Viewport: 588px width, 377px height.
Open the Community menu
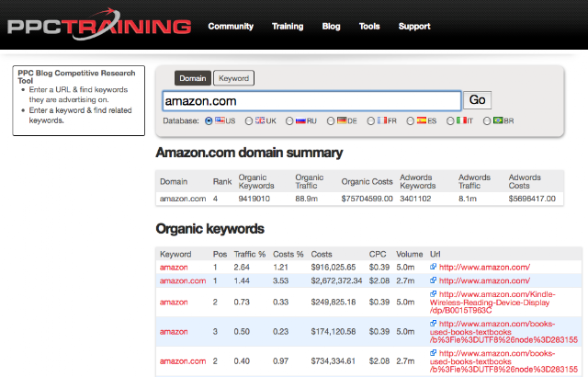pos(231,27)
